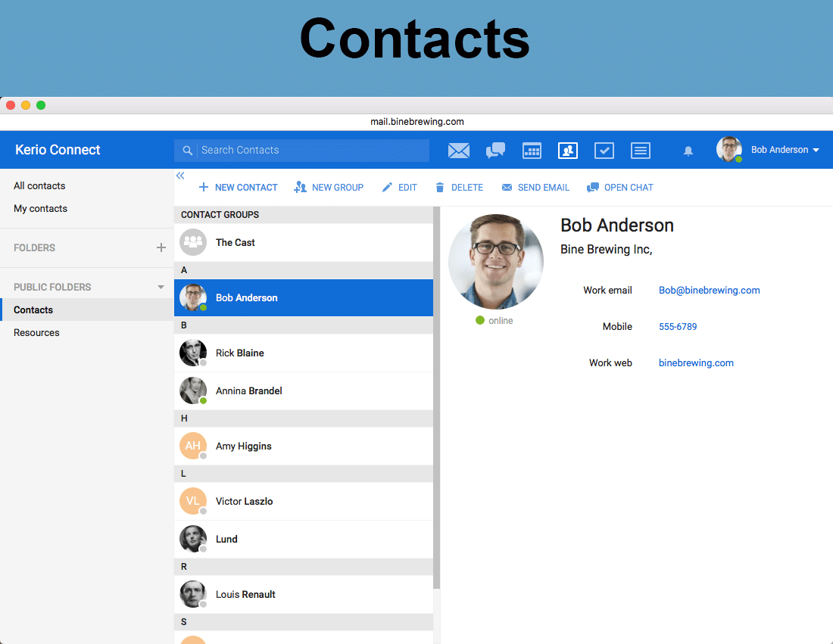Select Rick Blaine contact
The image size is (833, 644).
[x=304, y=353]
